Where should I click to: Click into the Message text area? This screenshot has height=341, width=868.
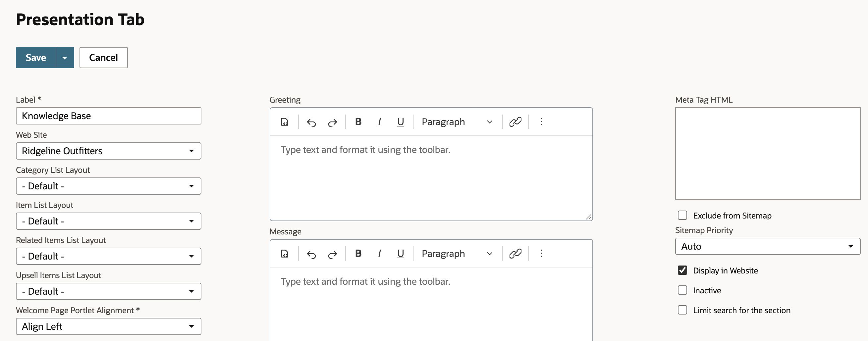pyautogui.click(x=431, y=304)
